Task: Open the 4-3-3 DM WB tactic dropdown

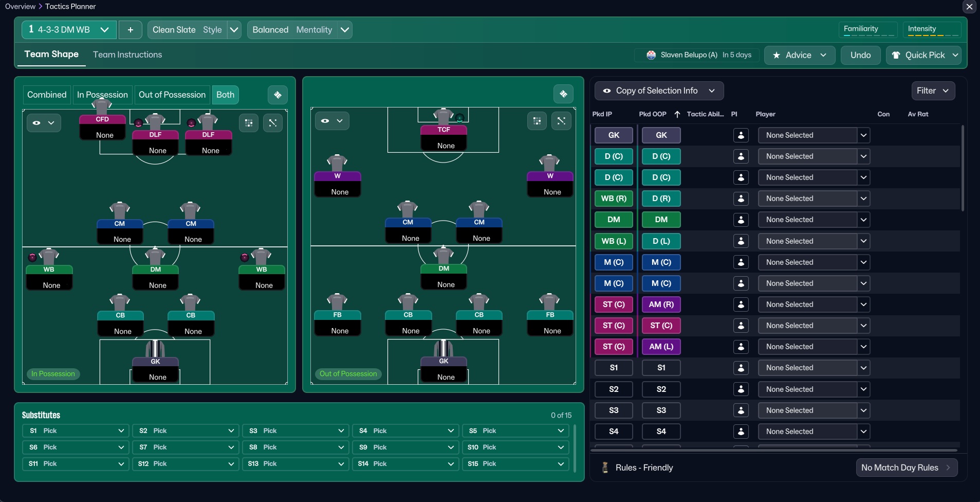Action: [69, 30]
